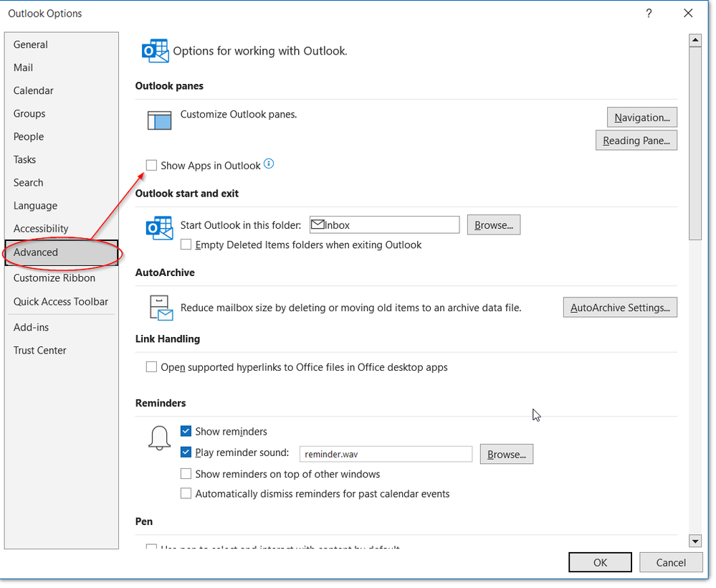Enable Show Apps in Outlook checkbox
Viewport: 716px width, 588px height.
151,165
